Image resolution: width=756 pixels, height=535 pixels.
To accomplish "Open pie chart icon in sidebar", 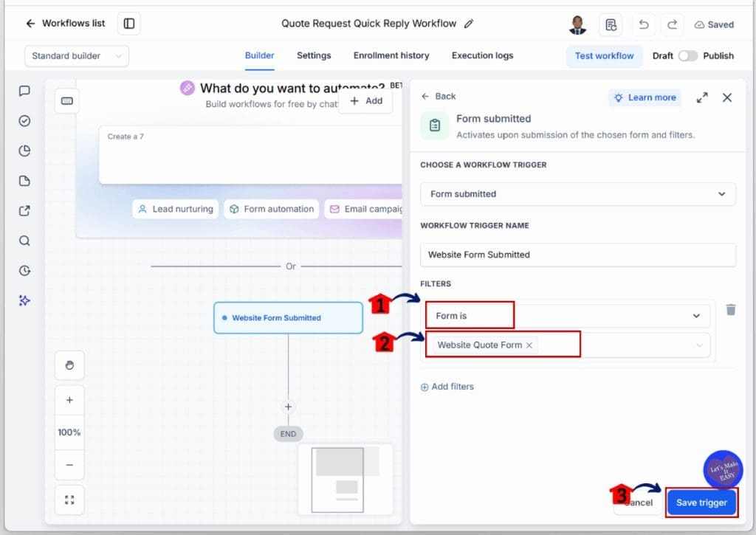I will click(24, 151).
